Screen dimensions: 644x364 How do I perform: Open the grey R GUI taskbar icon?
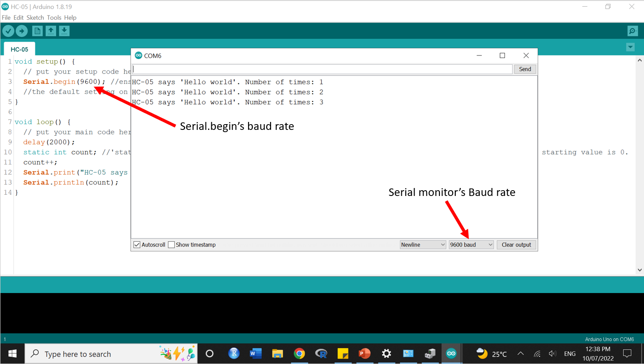click(321, 354)
